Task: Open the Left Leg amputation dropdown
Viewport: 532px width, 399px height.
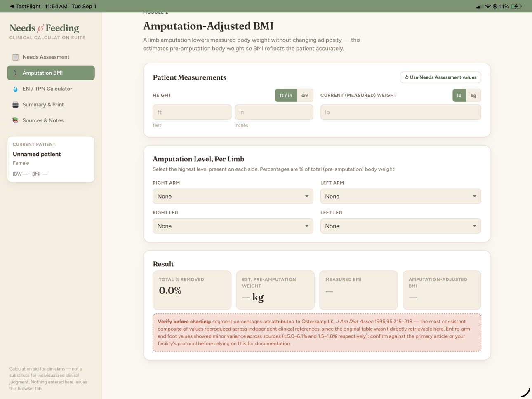Action: 401,226
